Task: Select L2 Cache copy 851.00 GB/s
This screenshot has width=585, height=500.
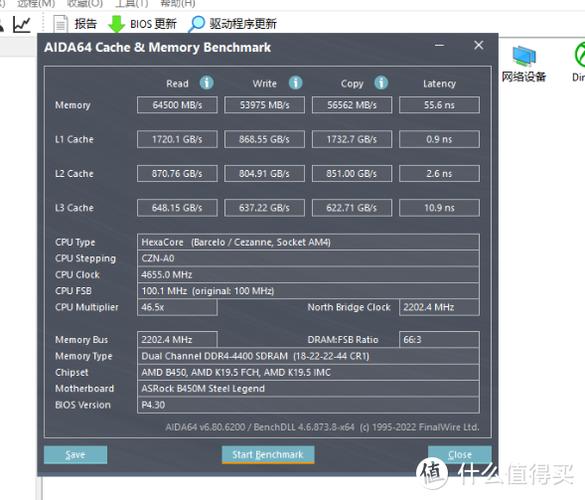Action: (352, 174)
